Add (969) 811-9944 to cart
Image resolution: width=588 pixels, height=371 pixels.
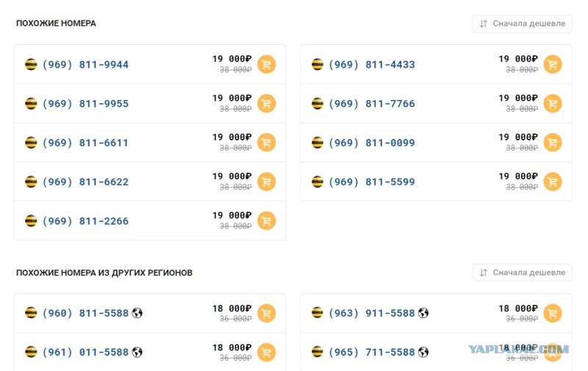266,65
